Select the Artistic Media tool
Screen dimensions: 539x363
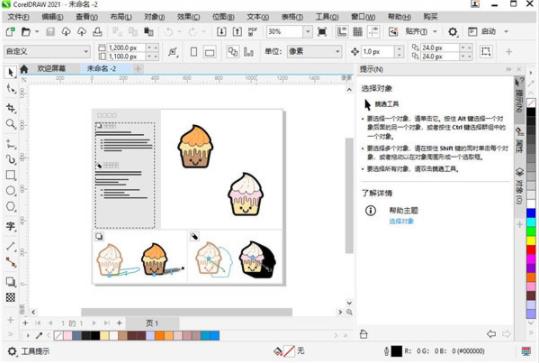[x=11, y=159]
